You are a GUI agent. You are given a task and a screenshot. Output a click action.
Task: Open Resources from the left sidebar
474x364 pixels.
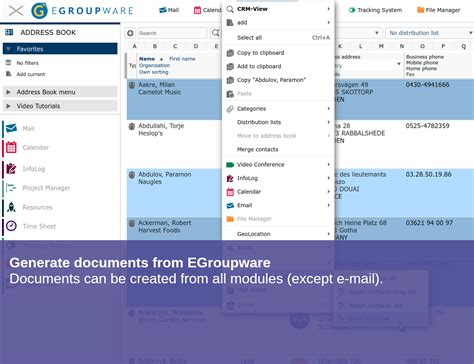[x=37, y=207]
